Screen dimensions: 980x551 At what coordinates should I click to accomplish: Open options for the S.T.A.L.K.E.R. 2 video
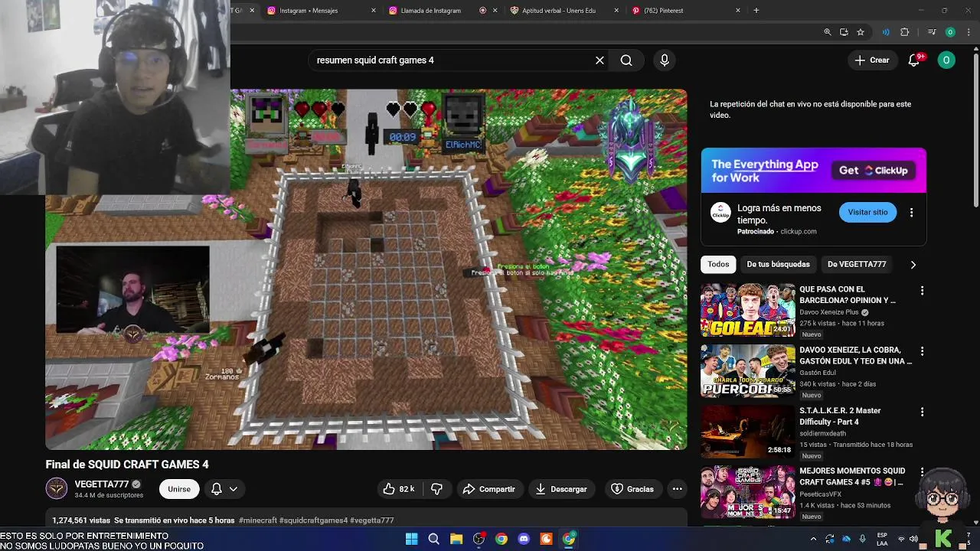[922, 412]
